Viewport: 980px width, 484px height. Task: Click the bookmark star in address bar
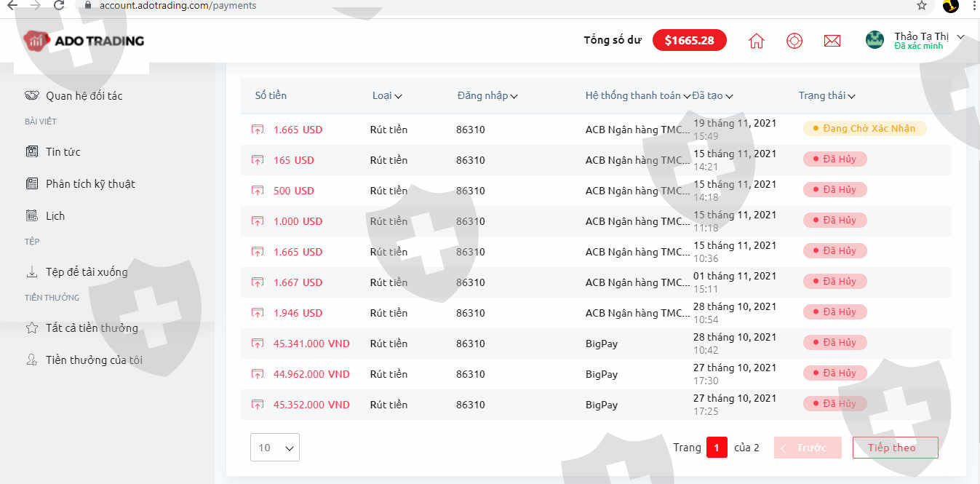[922, 6]
